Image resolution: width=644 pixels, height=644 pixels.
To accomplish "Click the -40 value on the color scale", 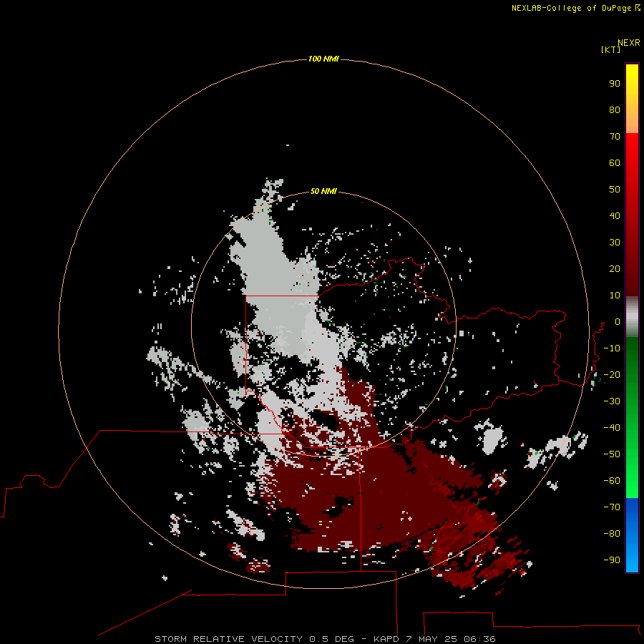I will coord(612,428).
